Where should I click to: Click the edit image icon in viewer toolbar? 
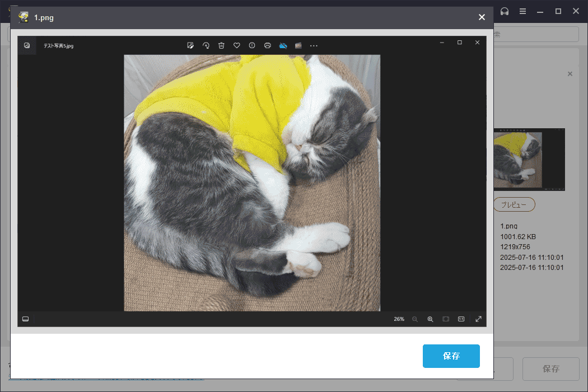point(190,45)
